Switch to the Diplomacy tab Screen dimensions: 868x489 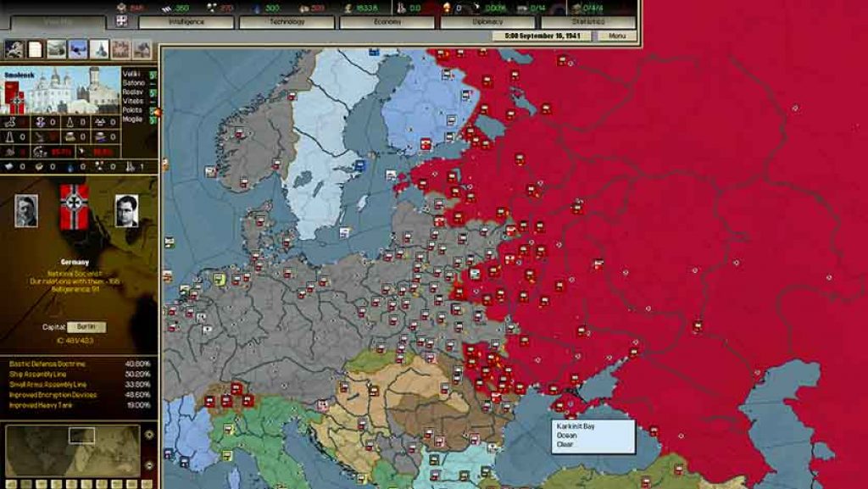point(487,22)
